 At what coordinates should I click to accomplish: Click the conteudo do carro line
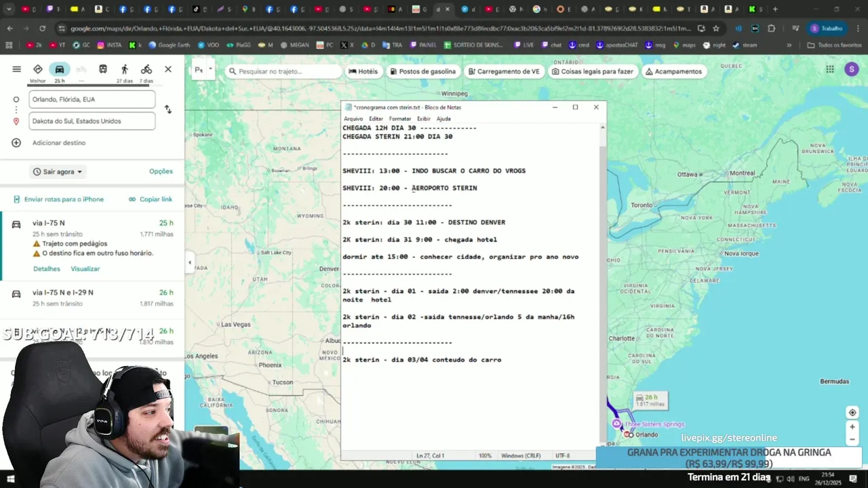[422, 360]
